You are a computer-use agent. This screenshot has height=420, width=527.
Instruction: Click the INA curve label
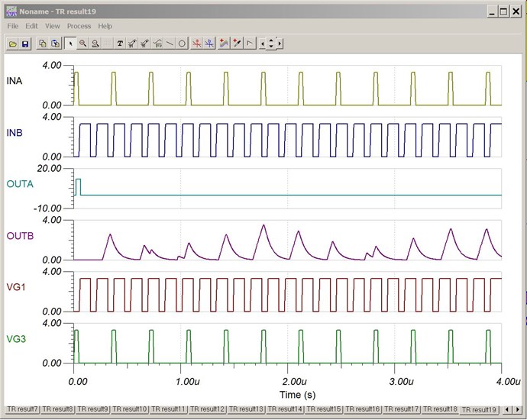tap(15, 81)
